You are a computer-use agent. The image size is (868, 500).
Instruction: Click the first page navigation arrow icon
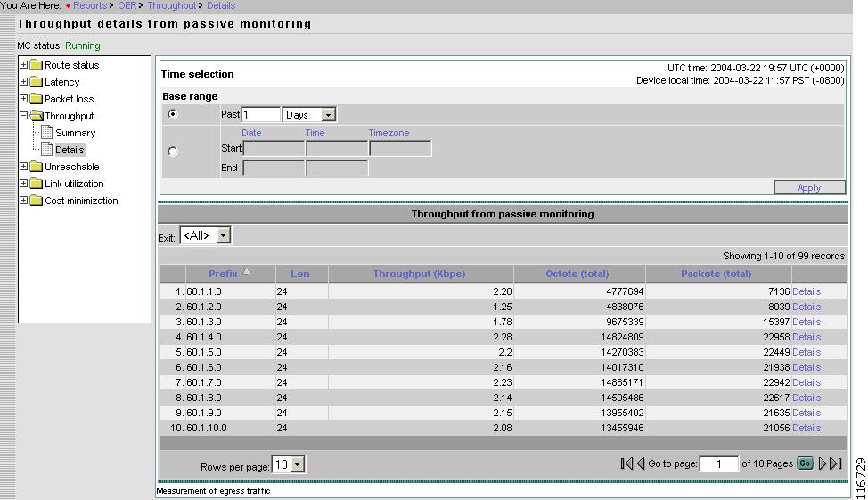point(626,463)
